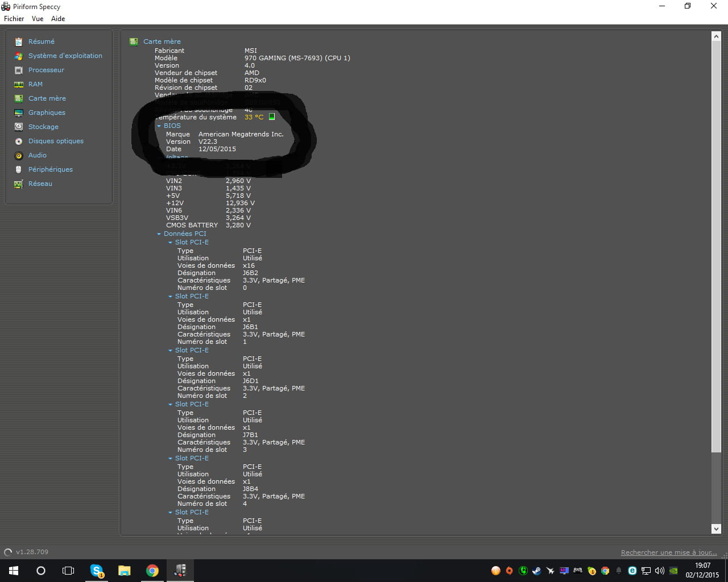Viewport: 728px width, 582px height.
Task: Collapse the Données PCI section
Action: tap(159, 234)
